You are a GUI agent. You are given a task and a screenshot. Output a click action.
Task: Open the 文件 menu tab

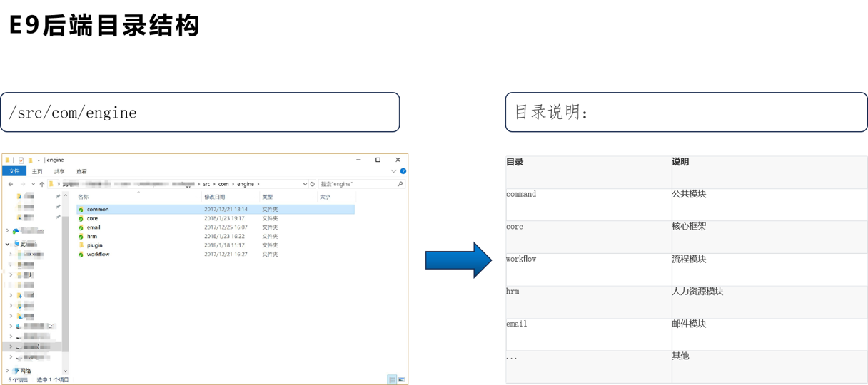coord(14,171)
